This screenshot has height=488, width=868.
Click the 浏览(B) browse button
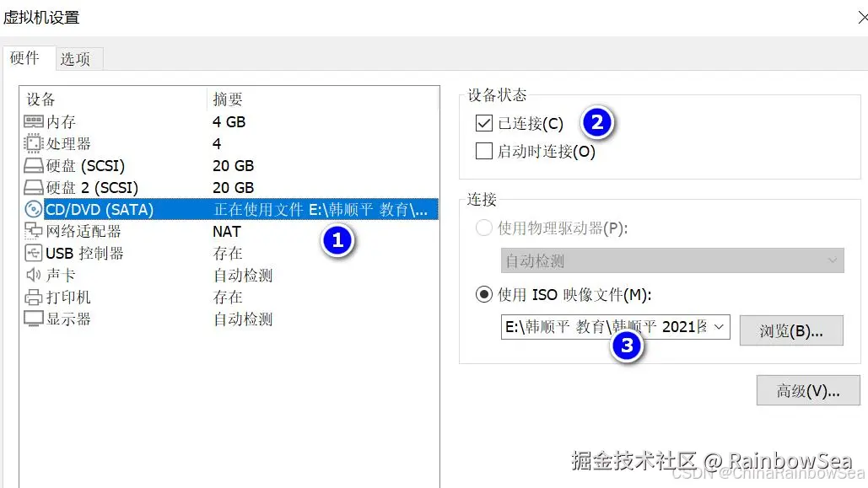790,330
